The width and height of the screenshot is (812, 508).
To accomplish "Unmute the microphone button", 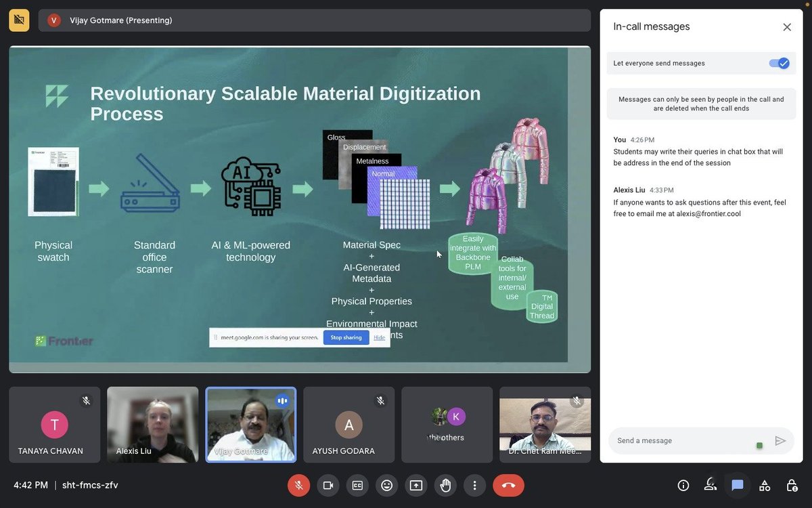I will [x=298, y=485].
